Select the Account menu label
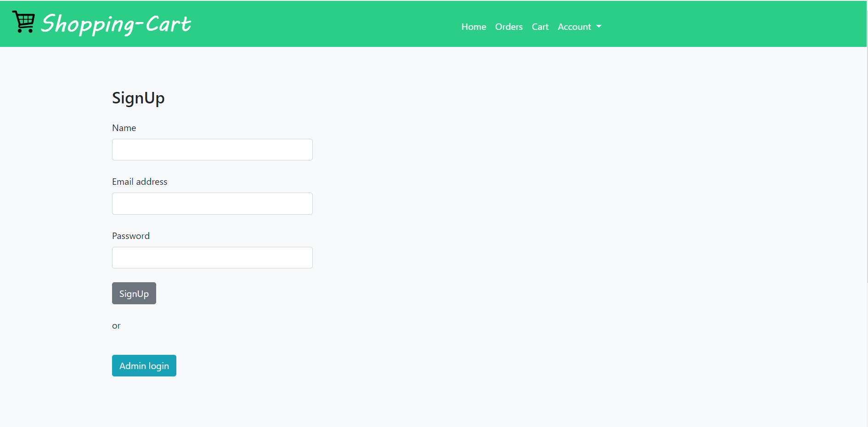This screenshot has width=868, height=427. pyautogui.click(x=574, y=27)
